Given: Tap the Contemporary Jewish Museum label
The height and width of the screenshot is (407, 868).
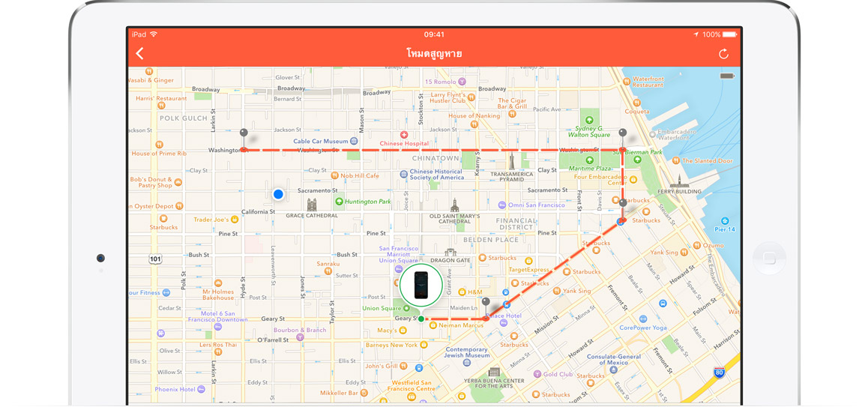Looking at the screenshot, I should click(468, 353).
